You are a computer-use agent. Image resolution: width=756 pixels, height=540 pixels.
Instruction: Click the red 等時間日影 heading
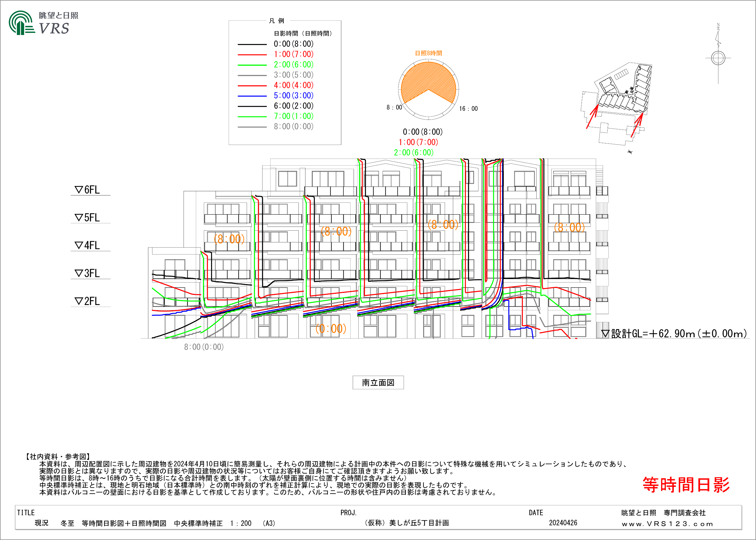pos(686,485)
